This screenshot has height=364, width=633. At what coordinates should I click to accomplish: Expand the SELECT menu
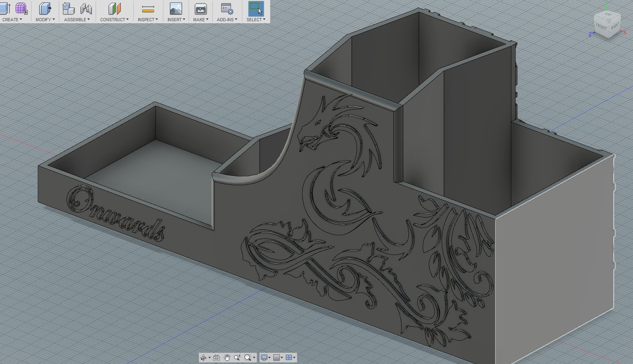click(x=256, y=19)
